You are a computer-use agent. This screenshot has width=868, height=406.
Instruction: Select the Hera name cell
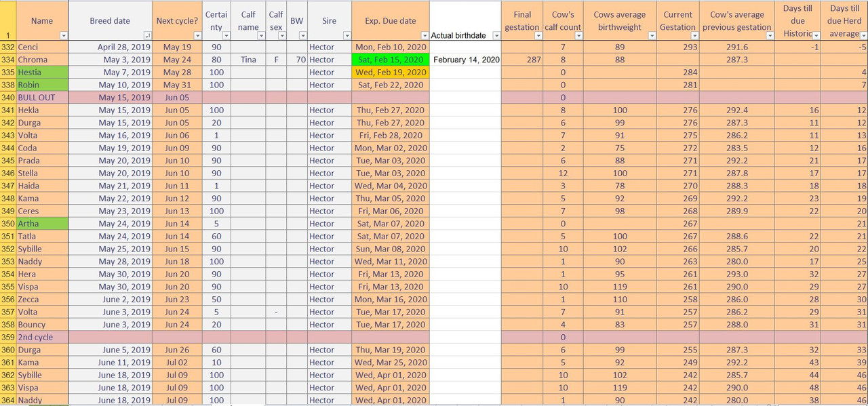point(42,275)
